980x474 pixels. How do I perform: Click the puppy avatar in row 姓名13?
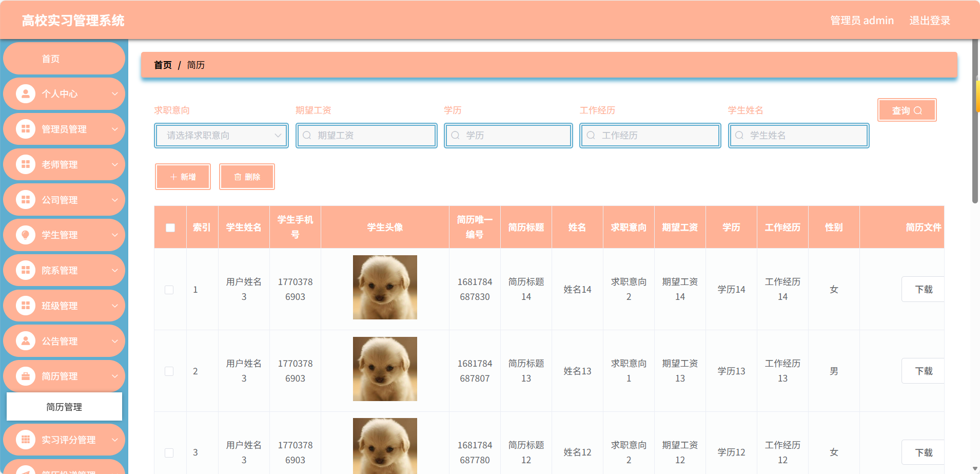[x=385, y=369]
